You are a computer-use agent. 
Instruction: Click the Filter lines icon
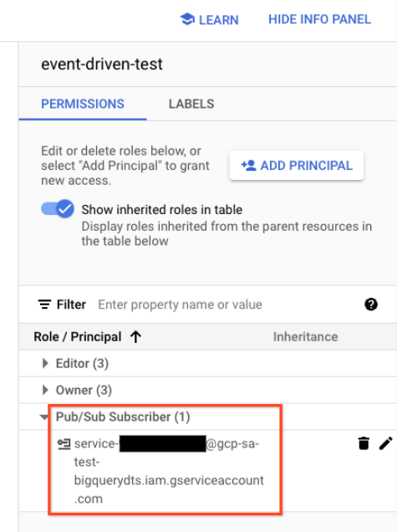tap(44, 304)
